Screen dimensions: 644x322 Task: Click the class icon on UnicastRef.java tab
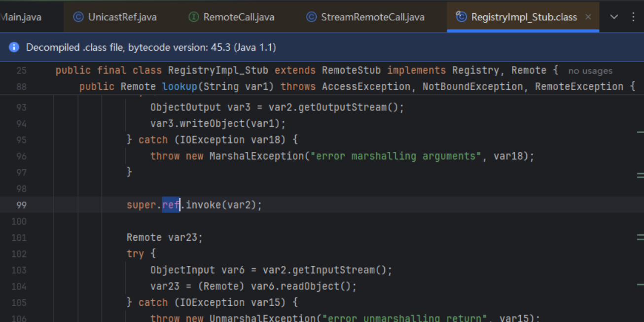click(78, 17)
